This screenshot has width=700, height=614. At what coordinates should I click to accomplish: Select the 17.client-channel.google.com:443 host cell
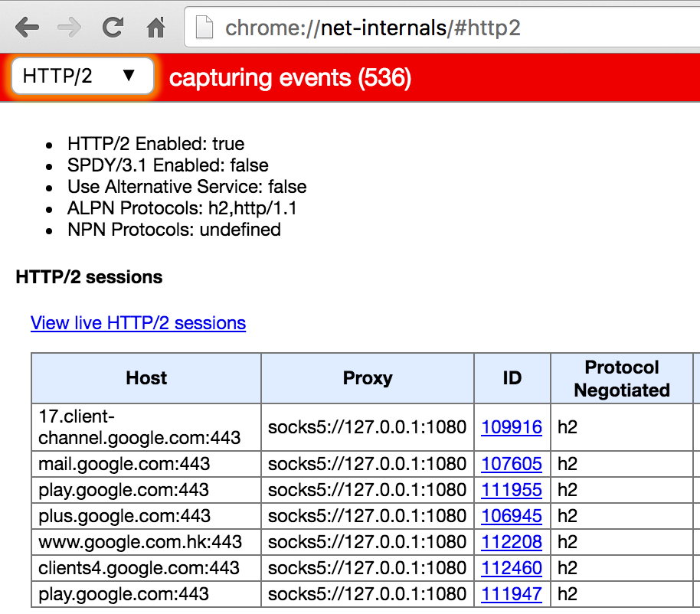click(x=146, y=427)
